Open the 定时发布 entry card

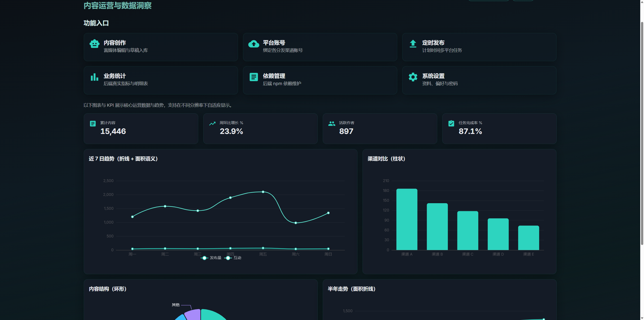479,47
